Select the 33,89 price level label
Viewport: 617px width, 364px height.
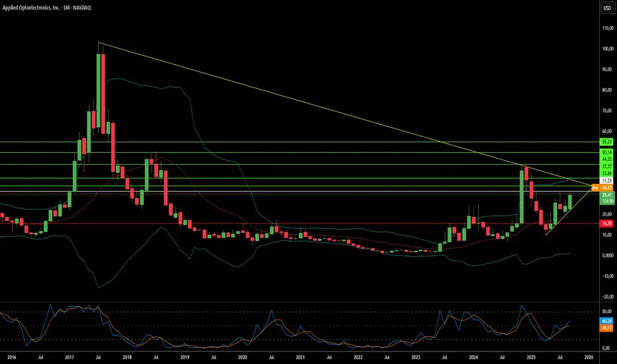point(606,173)
